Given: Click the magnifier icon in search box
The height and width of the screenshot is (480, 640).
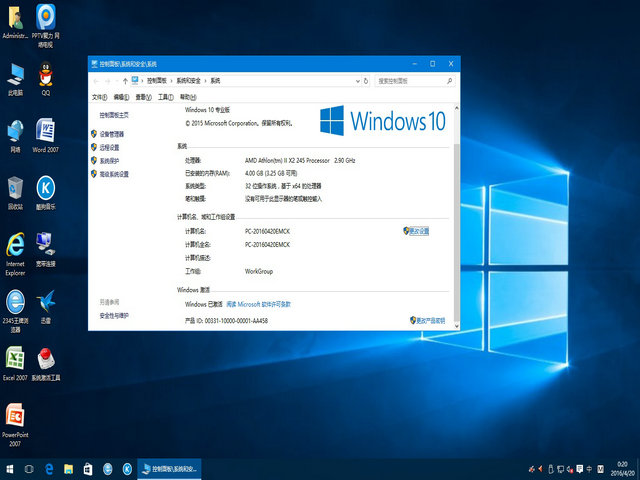Looking at the screenshot, I should point(449,81).
